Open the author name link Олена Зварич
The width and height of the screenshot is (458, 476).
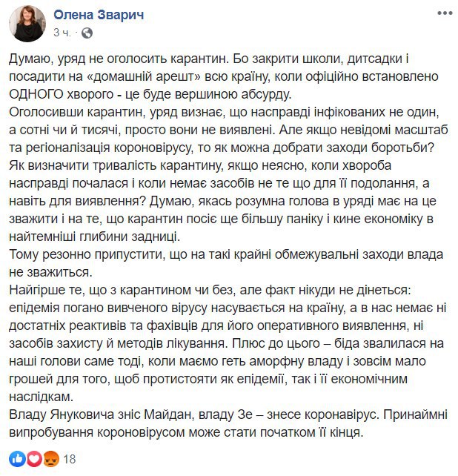point(96,16)
